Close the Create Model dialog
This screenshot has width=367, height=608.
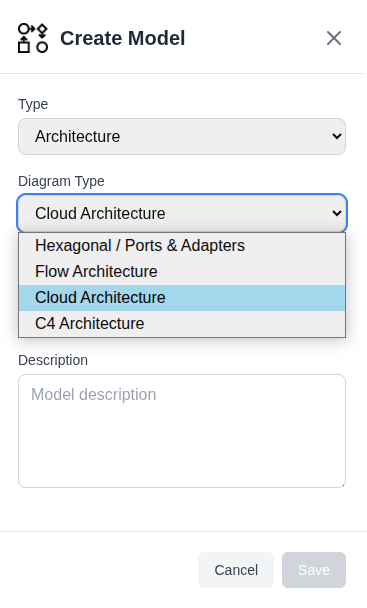pyautogui.click(x=334, y=38)
